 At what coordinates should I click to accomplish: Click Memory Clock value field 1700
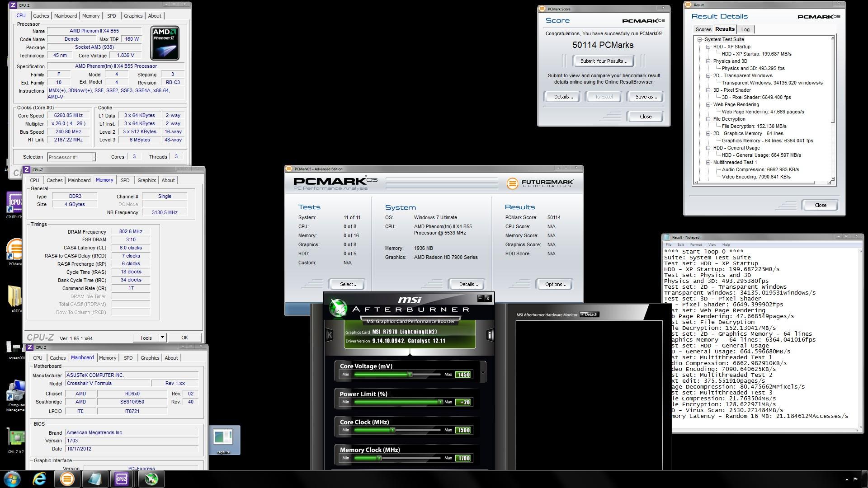coord(463,458)
